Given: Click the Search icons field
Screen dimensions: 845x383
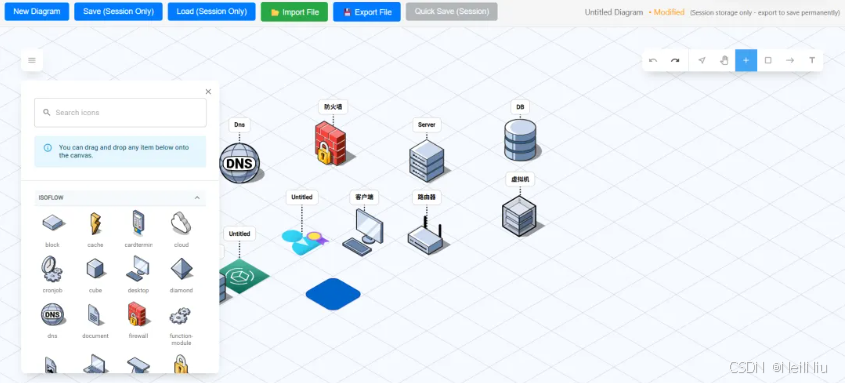Looking at the screenshot, I should [120, 113].
